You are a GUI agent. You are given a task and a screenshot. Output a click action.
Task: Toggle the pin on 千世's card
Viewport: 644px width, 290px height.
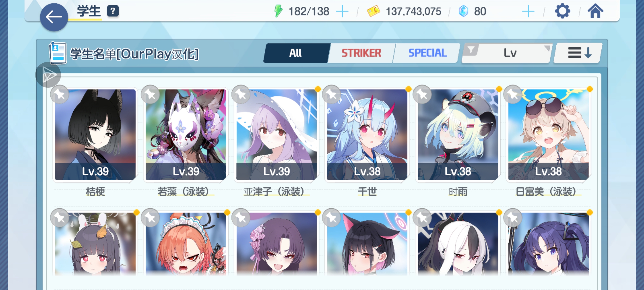click(331, 94)
